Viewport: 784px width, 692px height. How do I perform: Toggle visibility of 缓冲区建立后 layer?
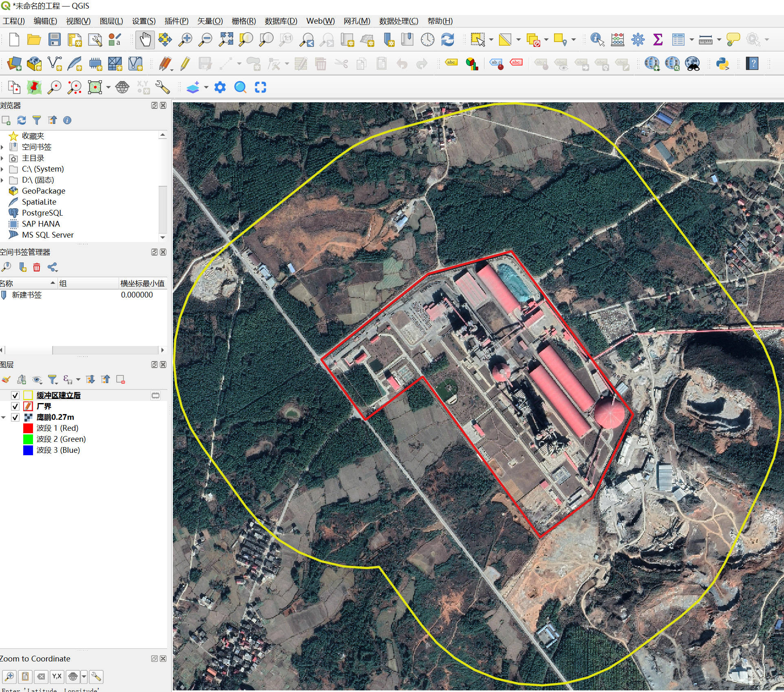pyautogui.click(x=15, y=395)
